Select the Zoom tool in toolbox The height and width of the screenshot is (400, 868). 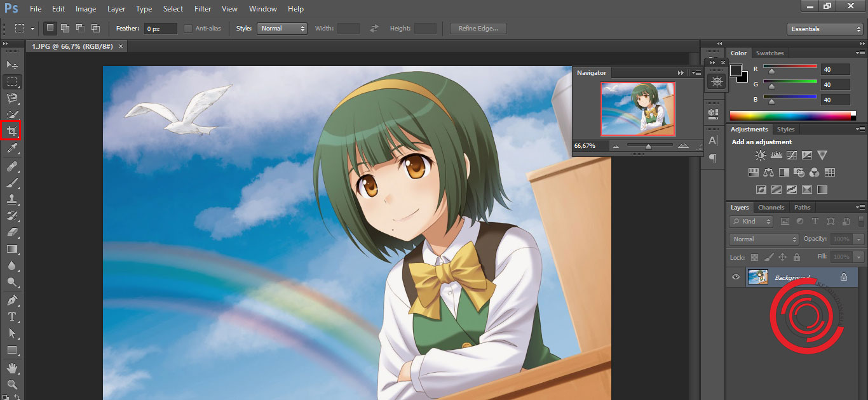11,384
